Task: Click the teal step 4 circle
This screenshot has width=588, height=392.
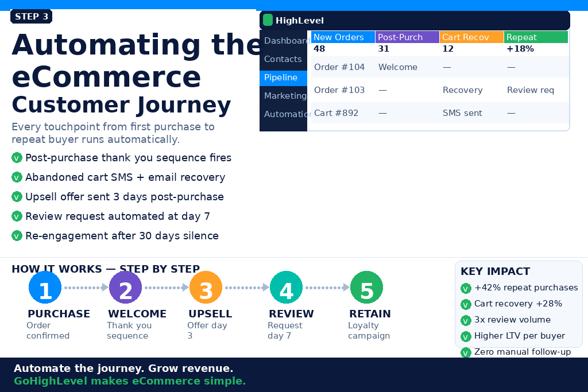Action: pos(286,288)
